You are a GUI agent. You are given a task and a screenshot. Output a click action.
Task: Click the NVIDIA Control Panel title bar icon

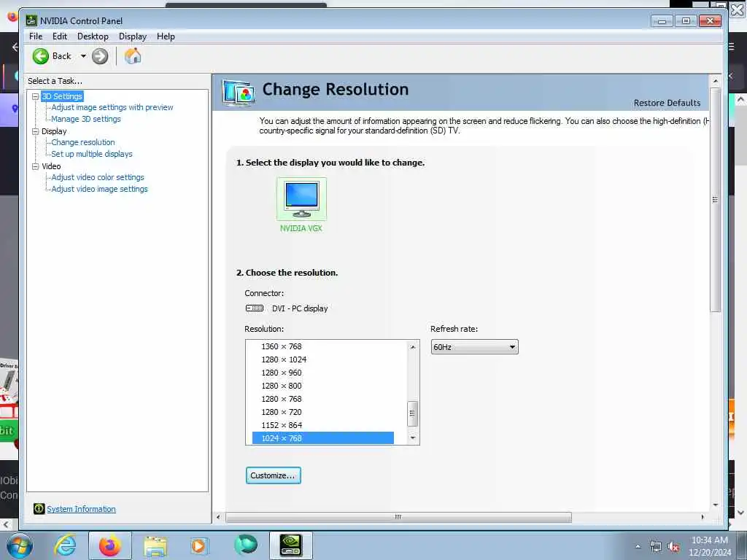point(31,20)
